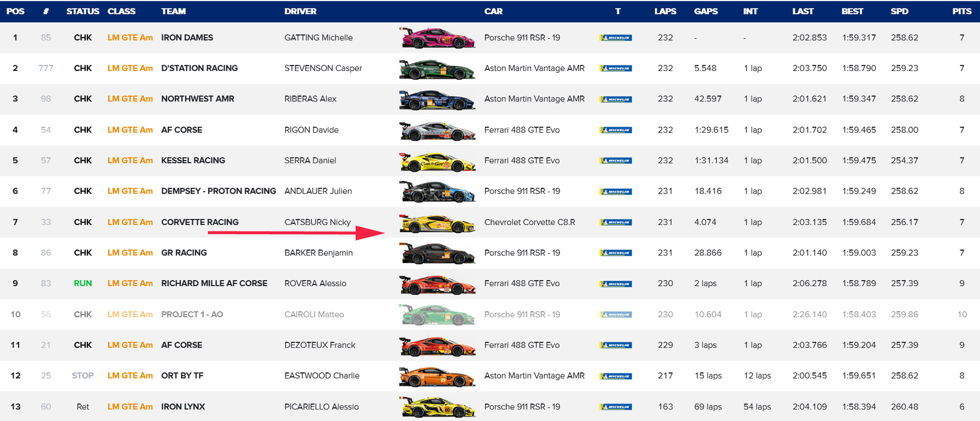Click Michelin tyre logo in Iron Lynx row
980x421 pixels.
(616, 407)
